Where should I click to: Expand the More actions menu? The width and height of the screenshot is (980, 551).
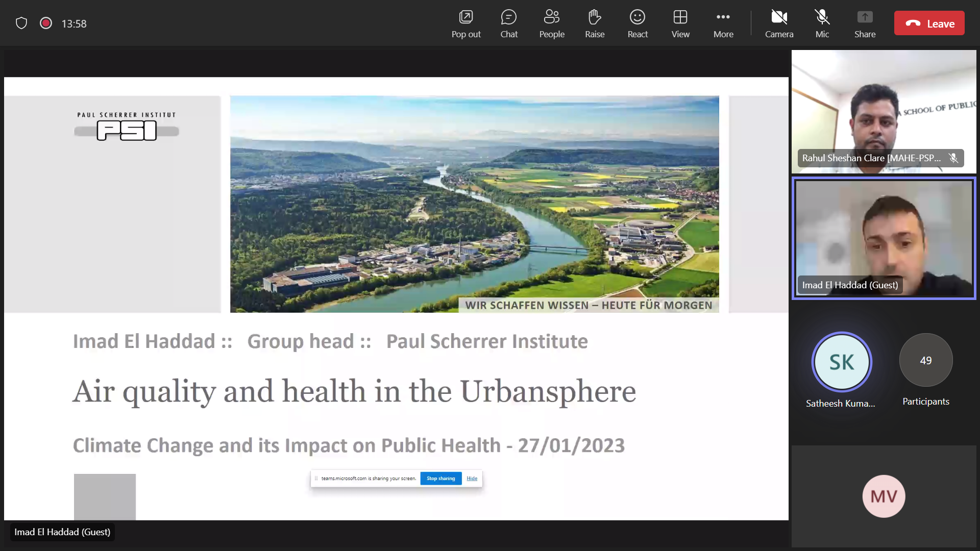pos(723,23)
